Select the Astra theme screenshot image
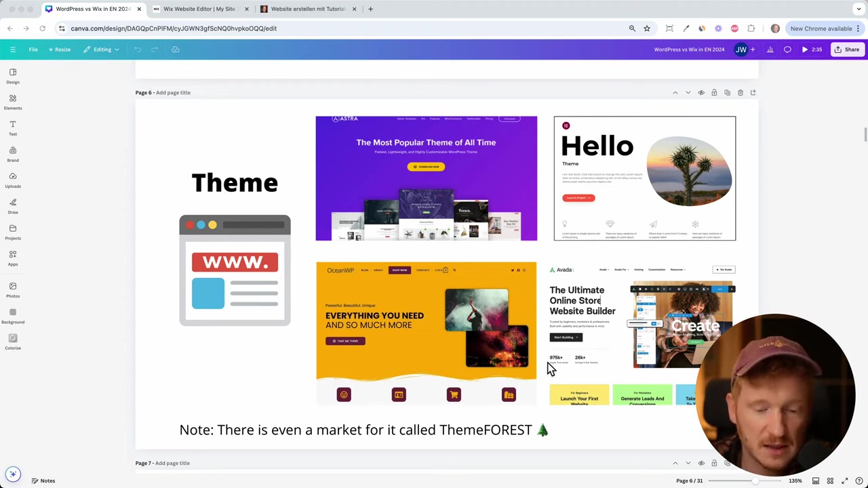The height and width of the screenshot is (488, 868). [426, 178]
